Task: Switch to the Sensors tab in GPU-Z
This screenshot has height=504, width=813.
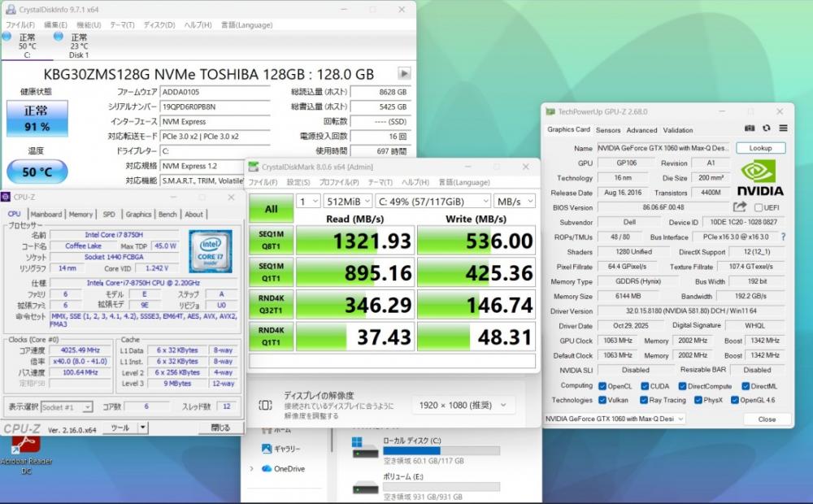Action: coord(608,130)
